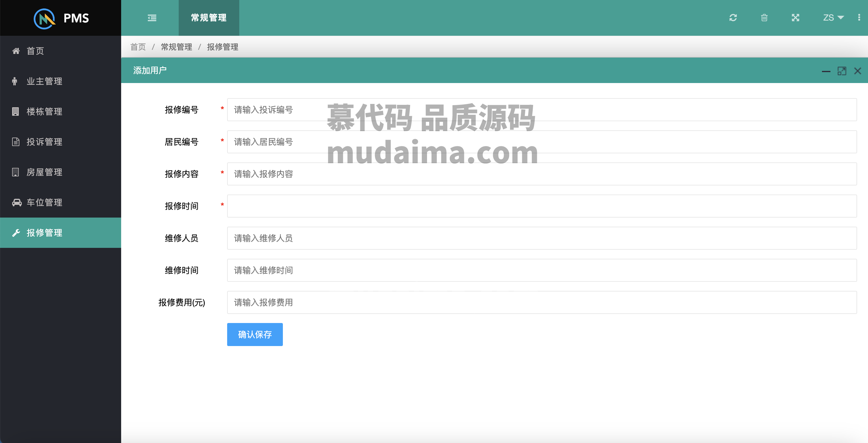868x443 pixels.
Task: Open 业主管理 in sidebar
Action: click(x=61, y=81)
